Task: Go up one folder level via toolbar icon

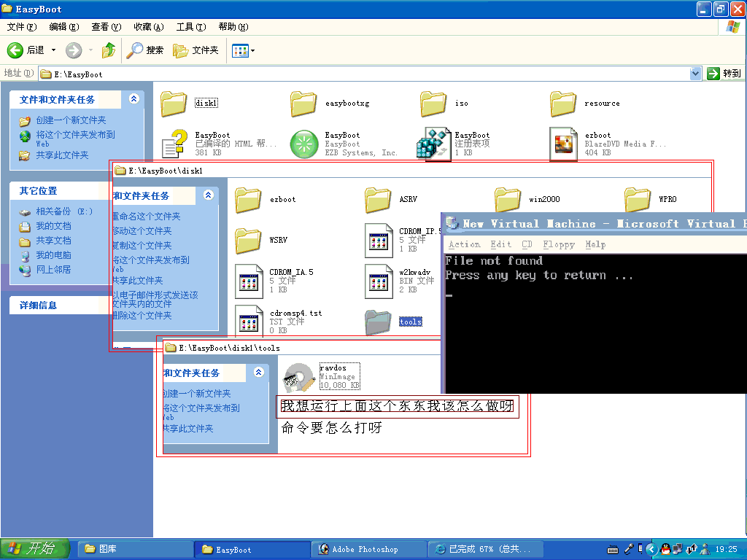Action: (109, 50)
